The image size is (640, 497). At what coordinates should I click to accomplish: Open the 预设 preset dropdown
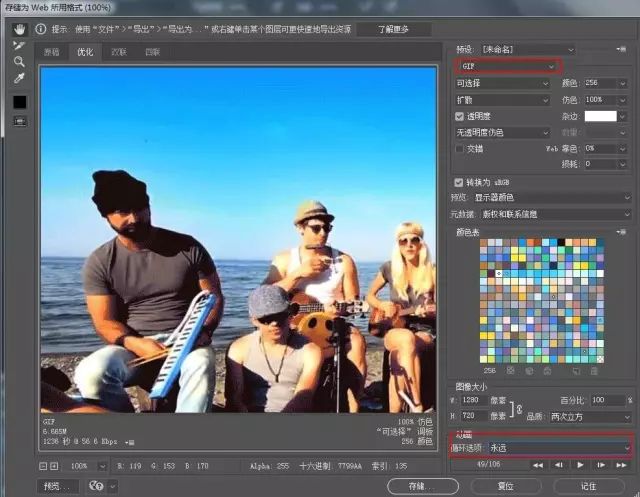point(527,48)
